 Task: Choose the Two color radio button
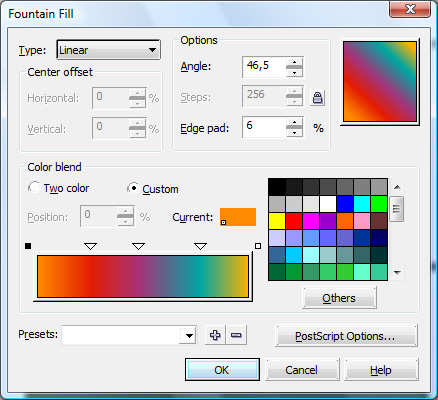click(34, 187)
